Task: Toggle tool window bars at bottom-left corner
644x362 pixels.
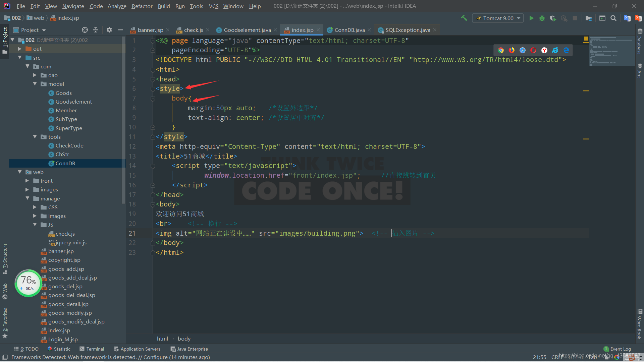Action: tap(5, 357)
